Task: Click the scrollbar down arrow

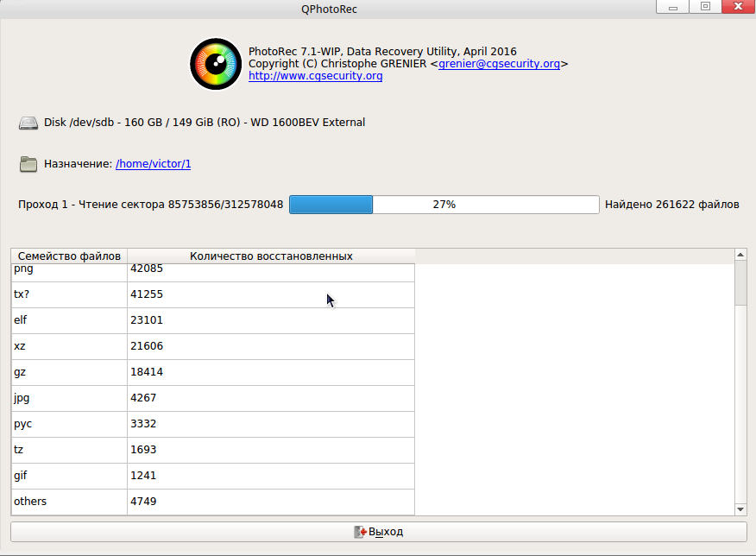Action: pyautogui.click(x=740, y=509)
